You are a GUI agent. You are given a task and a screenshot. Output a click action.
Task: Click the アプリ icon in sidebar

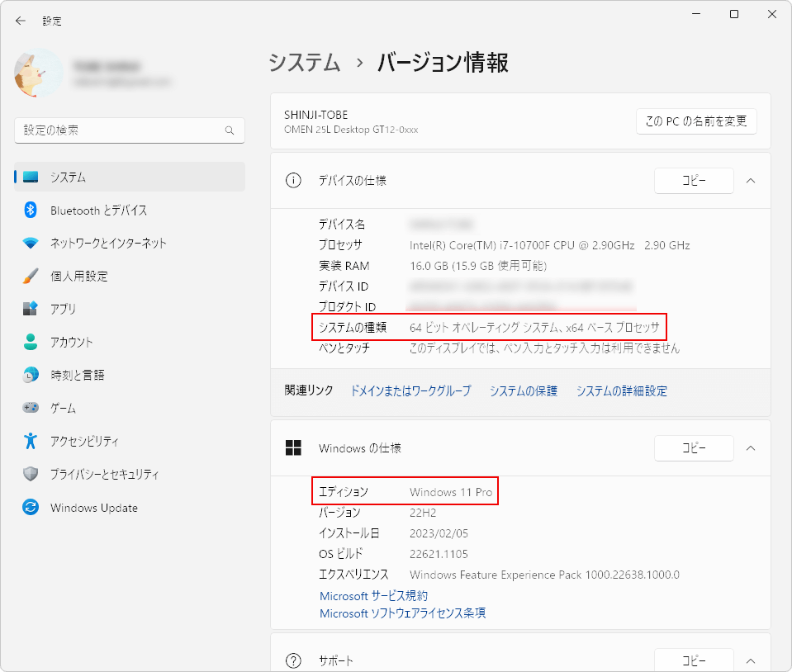tap(31, 309)
